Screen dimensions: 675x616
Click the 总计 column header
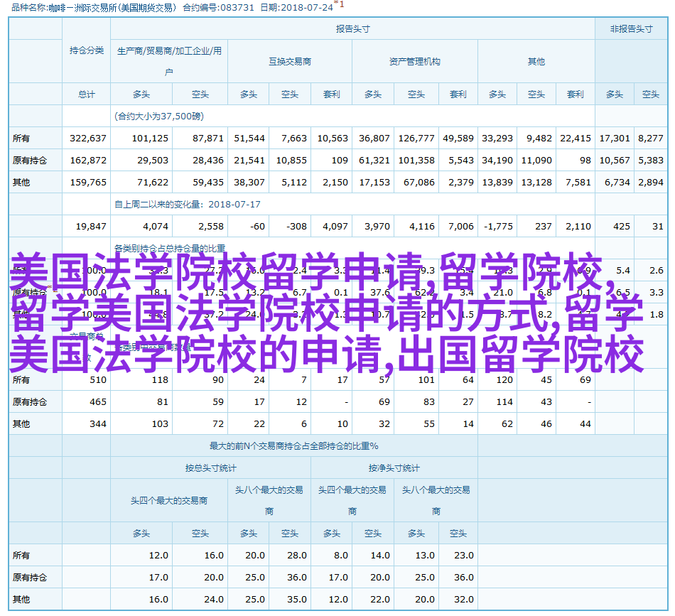(x=86, y=94)
